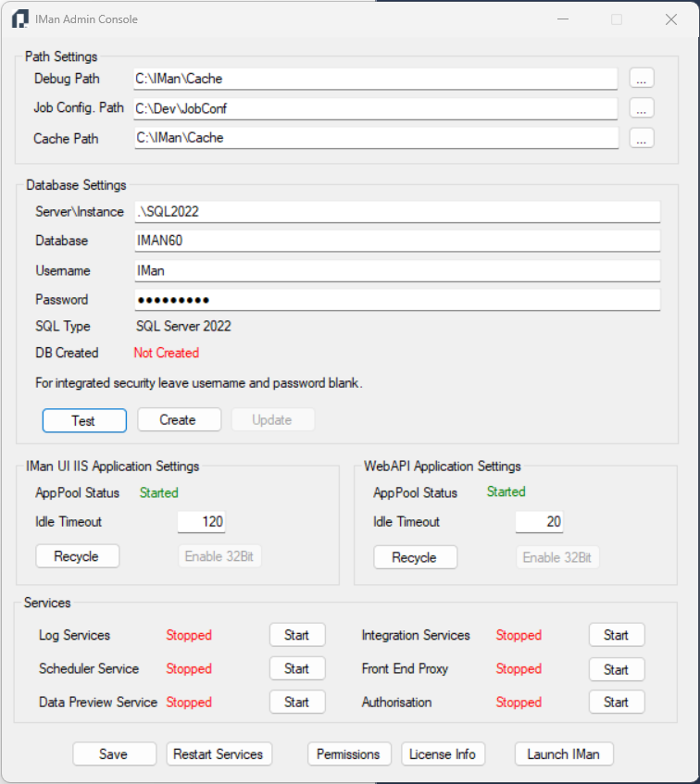700x784 pixels.
Task: Click Scheduler Service Stopped status
Action: point(189,668)
